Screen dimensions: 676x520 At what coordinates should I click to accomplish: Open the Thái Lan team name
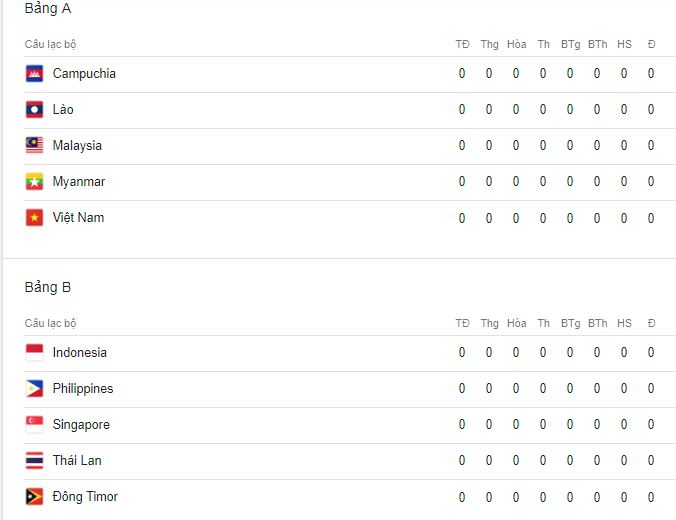[x=77, y=460]
